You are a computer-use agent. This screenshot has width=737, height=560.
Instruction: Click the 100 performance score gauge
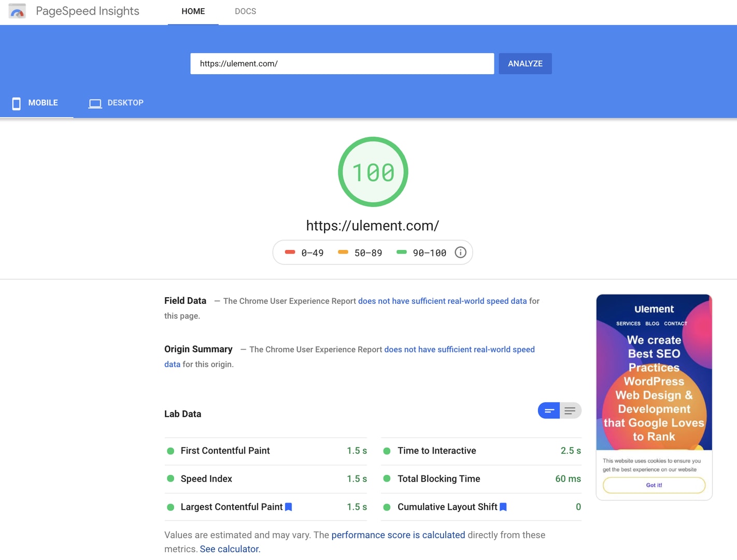[x=373, y=172]
